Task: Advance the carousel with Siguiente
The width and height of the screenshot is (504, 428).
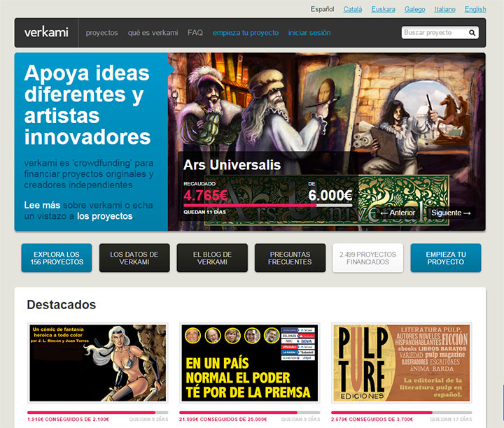Action: coord(451,213)
